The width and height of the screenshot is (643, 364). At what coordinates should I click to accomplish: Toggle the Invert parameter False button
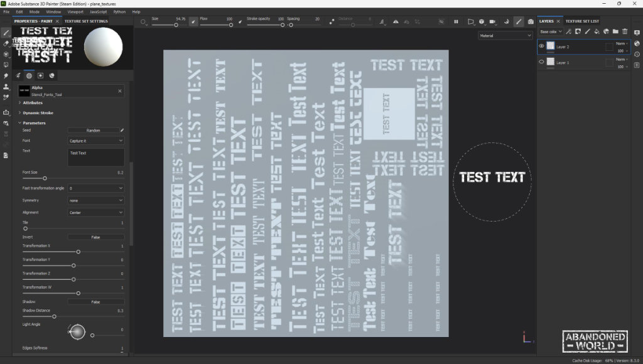95,237
